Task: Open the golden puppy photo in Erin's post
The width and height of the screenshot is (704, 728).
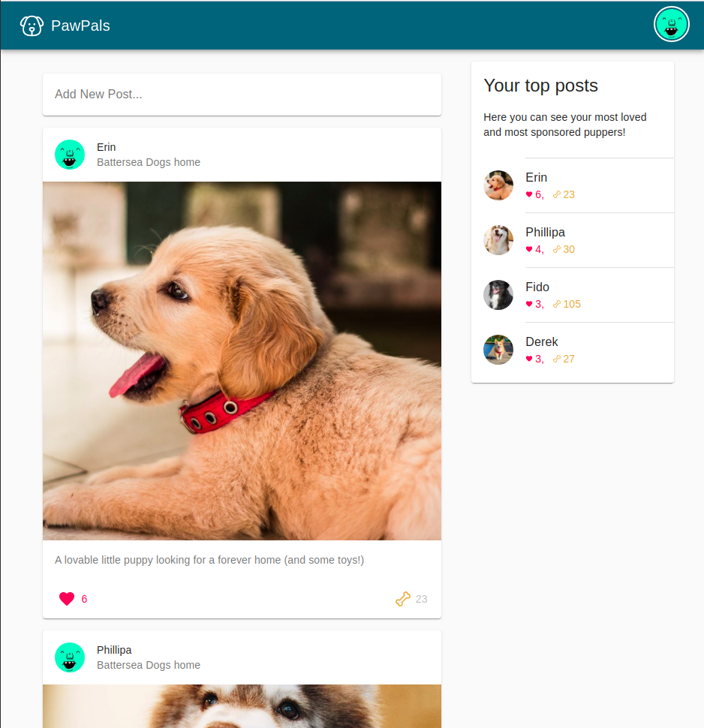Action: click(x=242, y=361)
